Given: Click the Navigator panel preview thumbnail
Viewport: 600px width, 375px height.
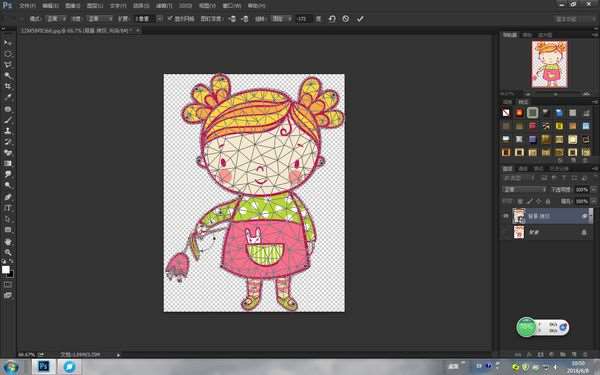Looking at the screenshot, I should [549, 64].
